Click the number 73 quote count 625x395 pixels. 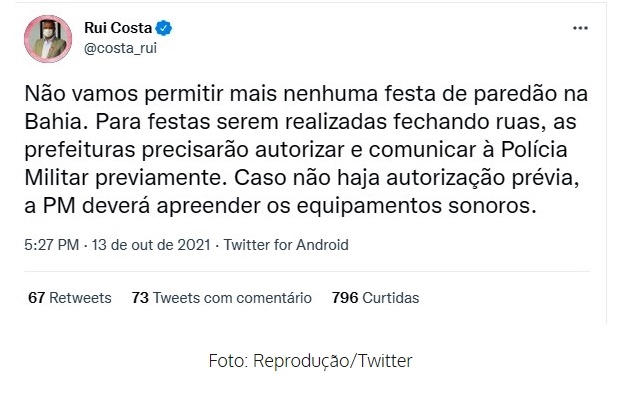pyautogui.click(x=140, y=298)
